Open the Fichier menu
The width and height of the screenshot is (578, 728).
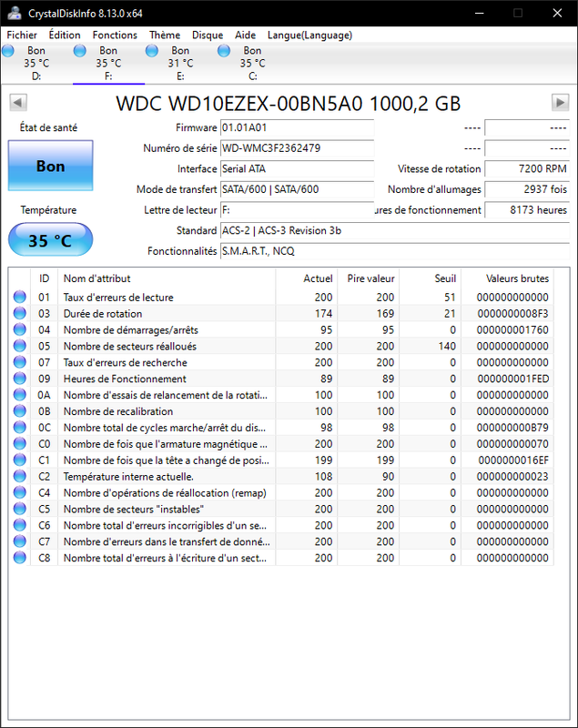[22, 35]
